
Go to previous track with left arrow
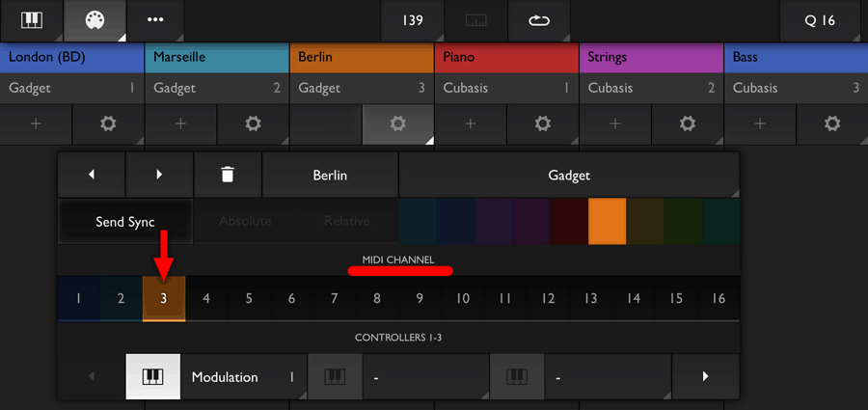[92, 175]
